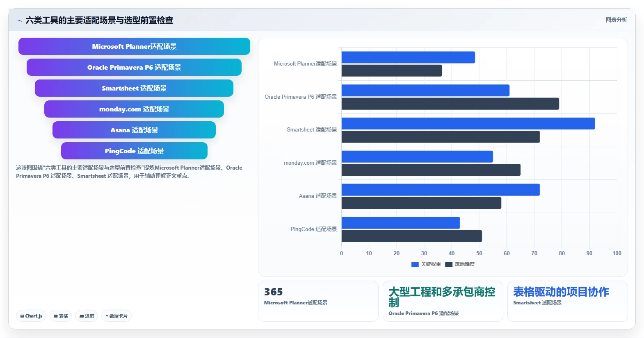The height and width of the screenshot is (338, 644).
Task: Click the blue bar for Smartsheet 适配场景
Action: tap(468, 123)
